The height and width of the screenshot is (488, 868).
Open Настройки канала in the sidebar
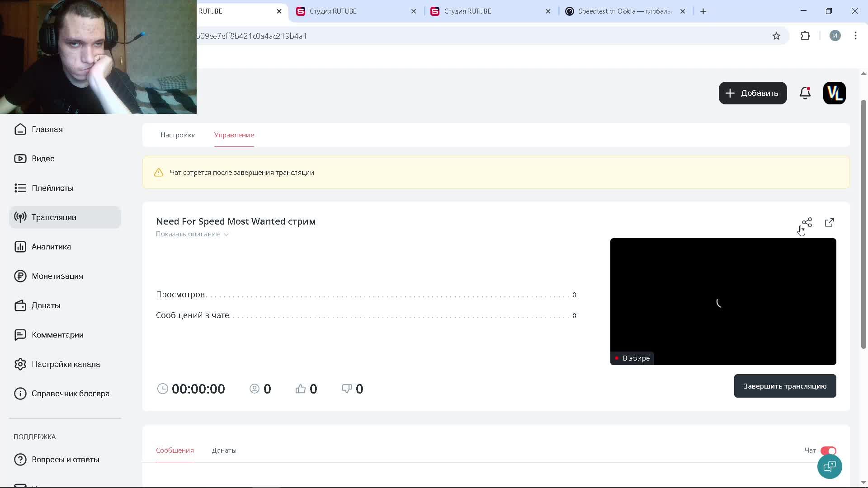(x=66, y=364)
